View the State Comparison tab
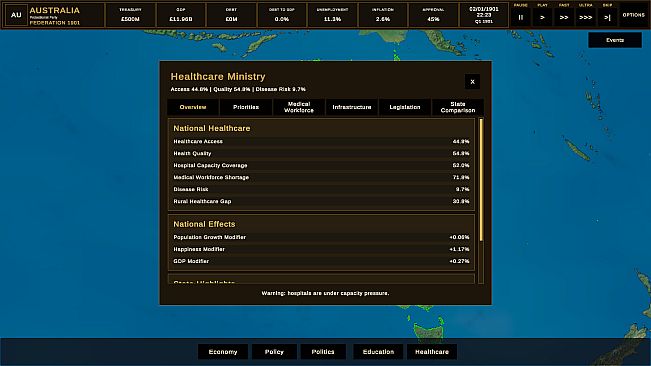The image size is (651, 366). 458,107
